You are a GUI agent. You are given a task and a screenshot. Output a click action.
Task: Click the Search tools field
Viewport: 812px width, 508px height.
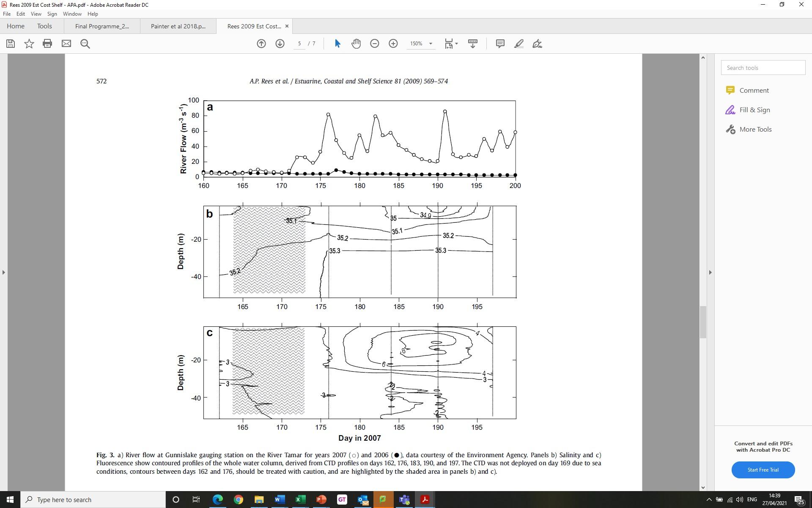pyautogui.click(x=763, y=68)
